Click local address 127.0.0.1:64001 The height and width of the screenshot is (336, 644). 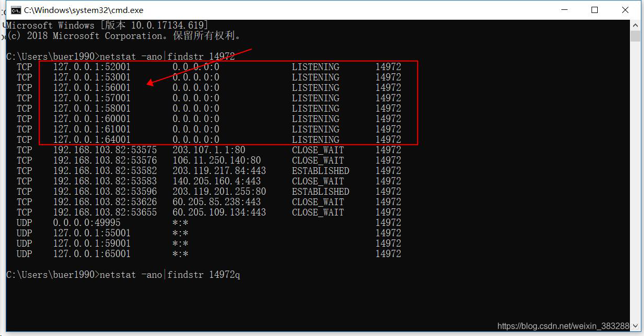coord(92,140)
